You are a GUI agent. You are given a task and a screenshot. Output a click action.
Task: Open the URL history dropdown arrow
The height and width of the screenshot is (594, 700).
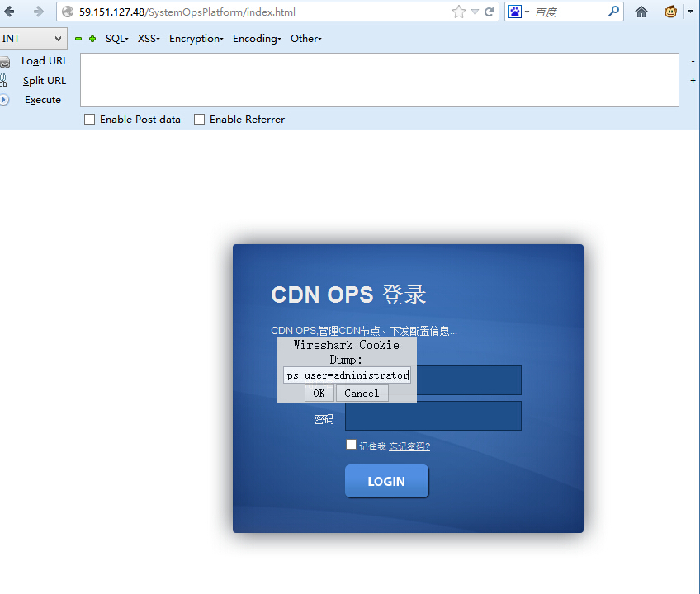[475, 12]
